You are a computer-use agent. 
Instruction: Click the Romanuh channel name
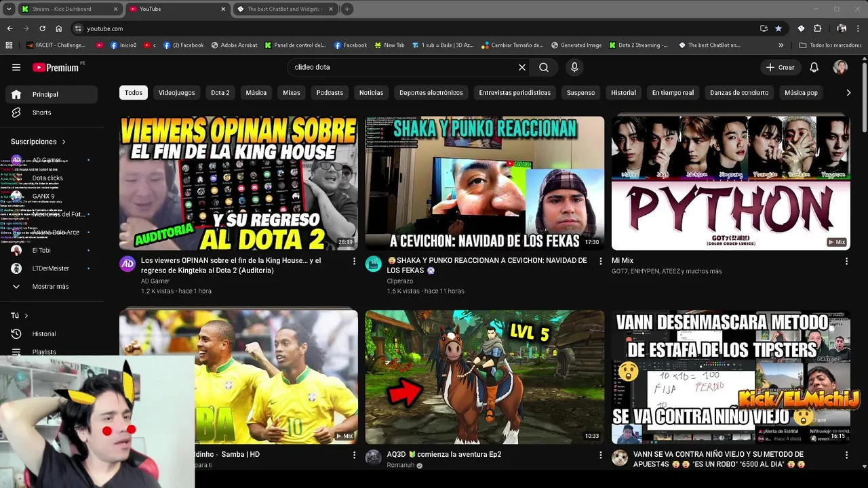coord(401,466)
